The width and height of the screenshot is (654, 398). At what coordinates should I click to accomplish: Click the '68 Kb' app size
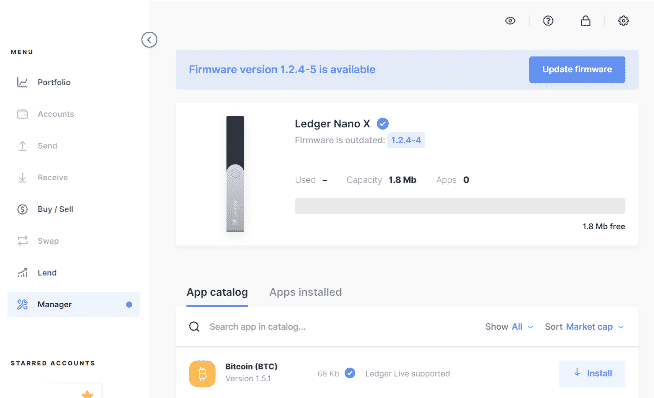click(328, 374)
